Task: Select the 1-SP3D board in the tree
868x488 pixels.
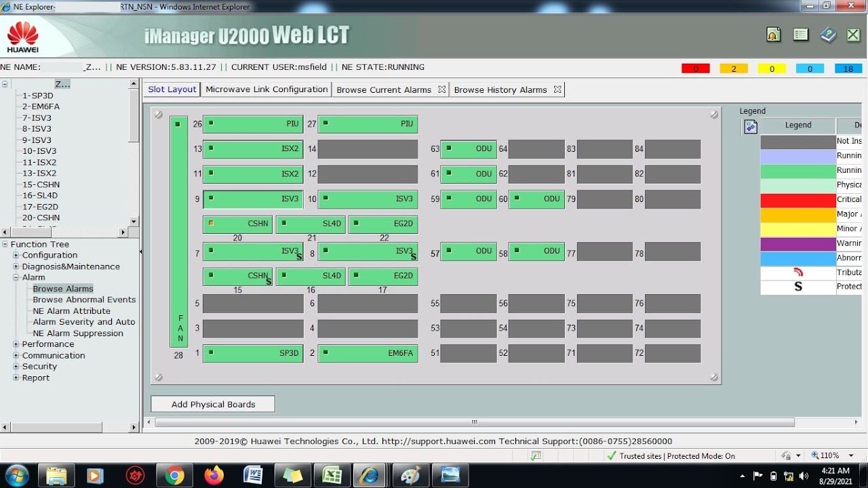Action: pos(37,96)
